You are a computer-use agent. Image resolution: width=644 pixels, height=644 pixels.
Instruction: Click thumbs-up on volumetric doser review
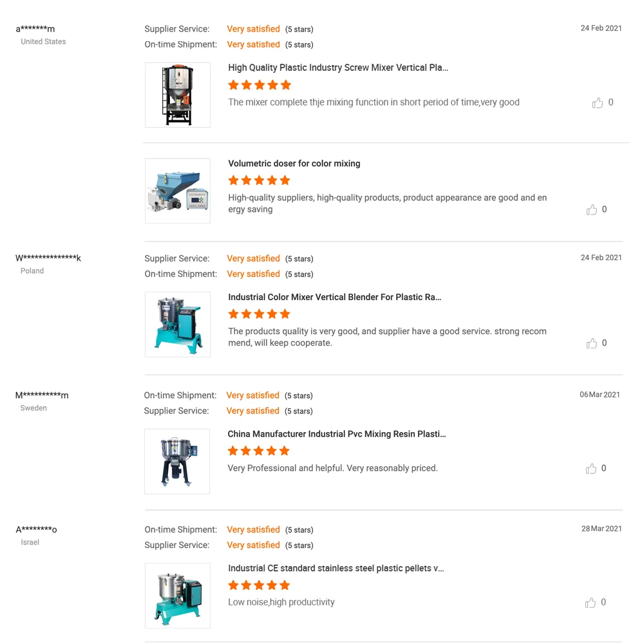[x=592, y=210]
